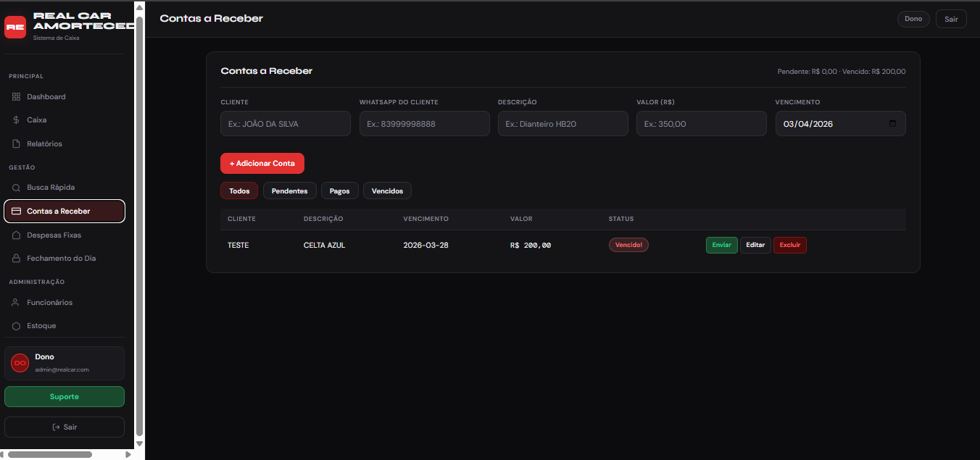Click the Cliente name input field

point(285,124)
